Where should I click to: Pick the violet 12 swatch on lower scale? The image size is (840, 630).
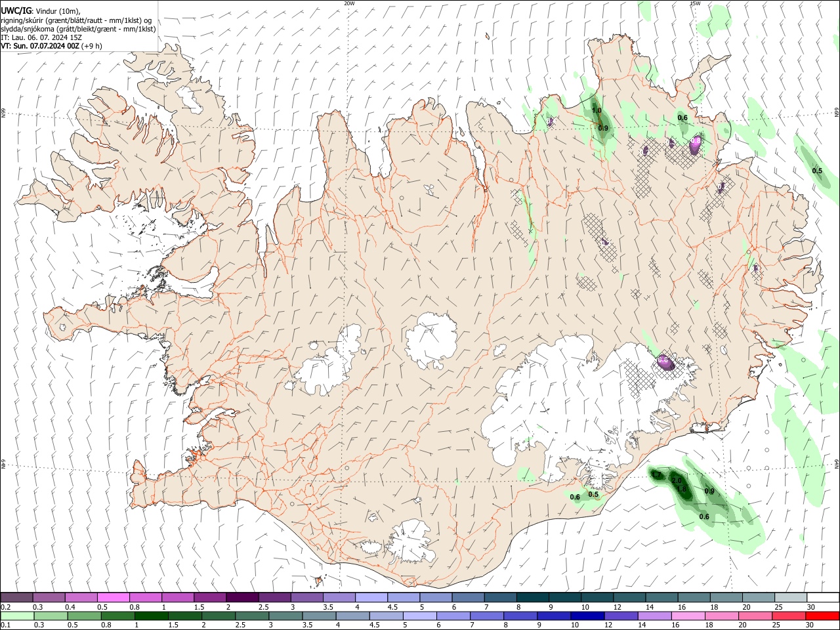click(620, 616)
